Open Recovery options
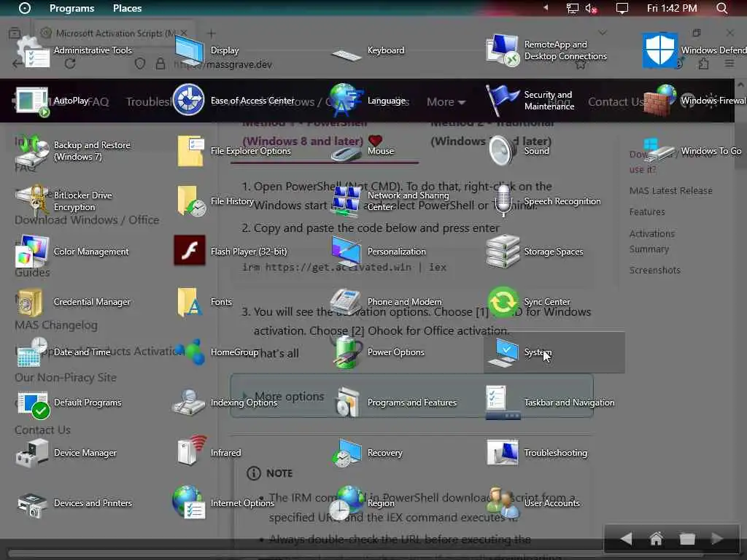The height and width of the screenshot is (560, 747). tap(367, 453)
